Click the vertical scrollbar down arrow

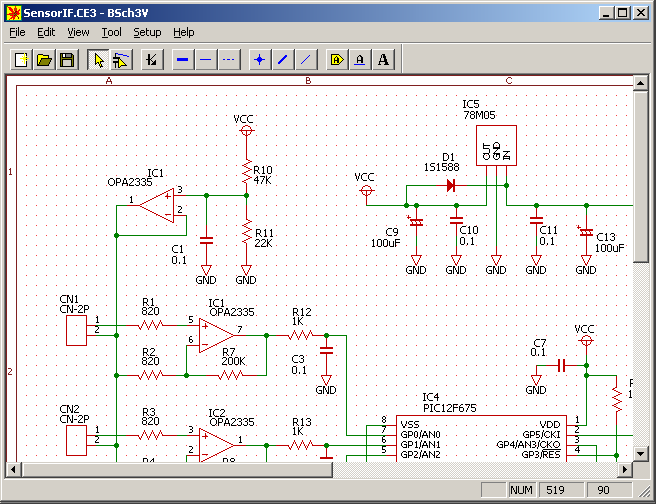[641, 453]
